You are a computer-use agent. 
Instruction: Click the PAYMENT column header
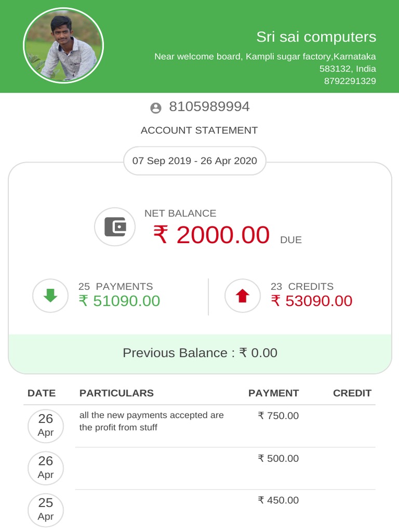point(273,393)
